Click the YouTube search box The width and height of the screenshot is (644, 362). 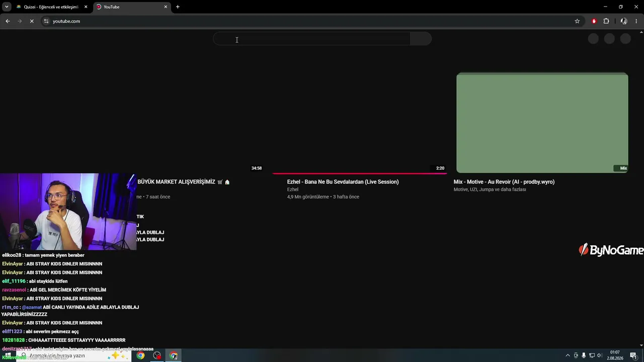[312, 39]
